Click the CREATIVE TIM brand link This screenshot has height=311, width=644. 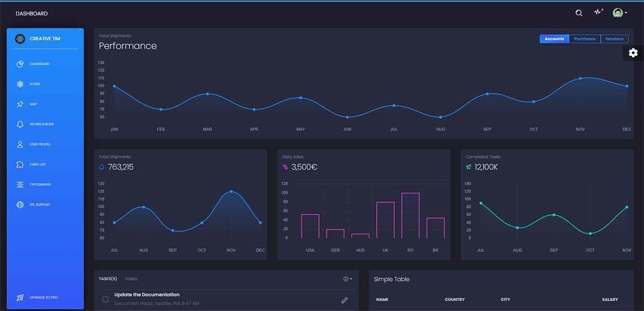tap(45, 39)
